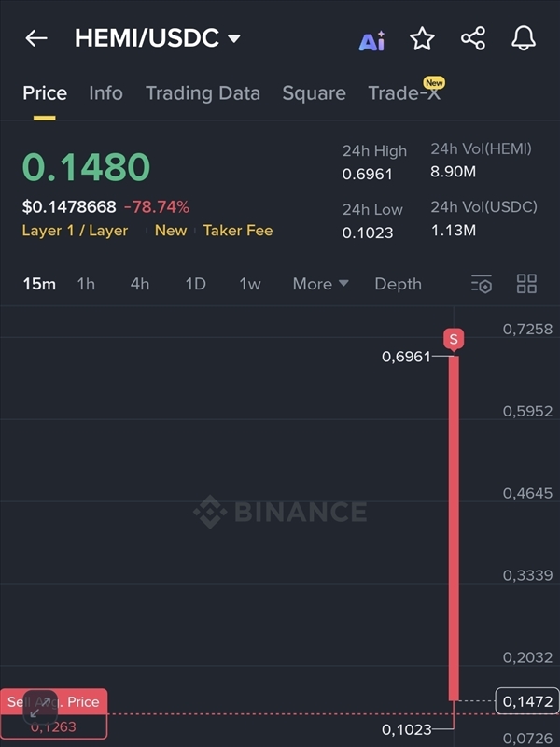Tap the Taker Fee link

[x=238, y=231]
